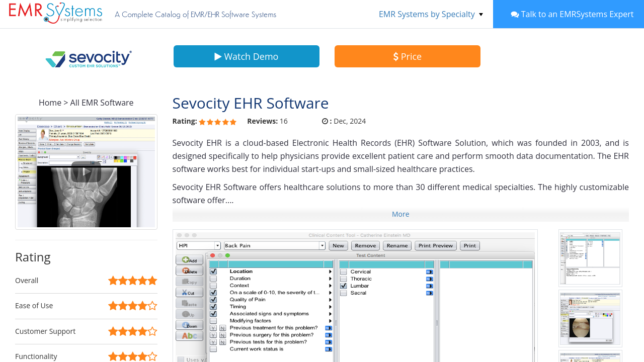This screenshot has width=644, height=362.
Task: Click the Cut icon in the content tool
Action: point(189,293)
